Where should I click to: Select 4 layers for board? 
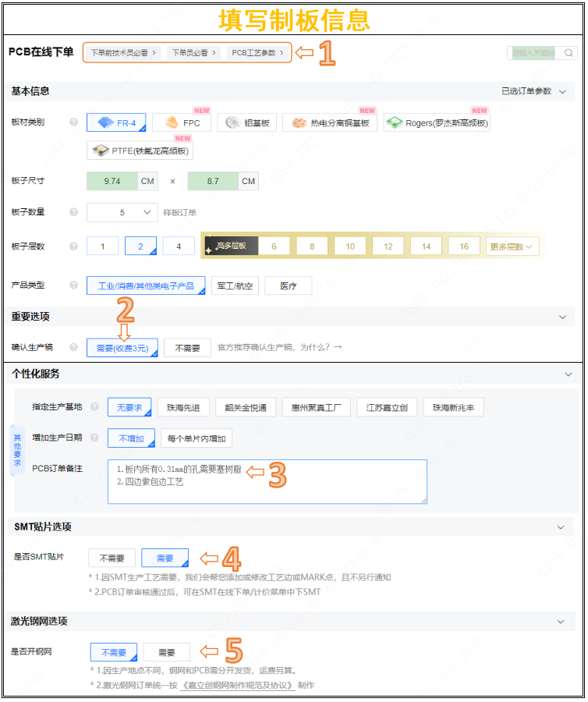179,246
